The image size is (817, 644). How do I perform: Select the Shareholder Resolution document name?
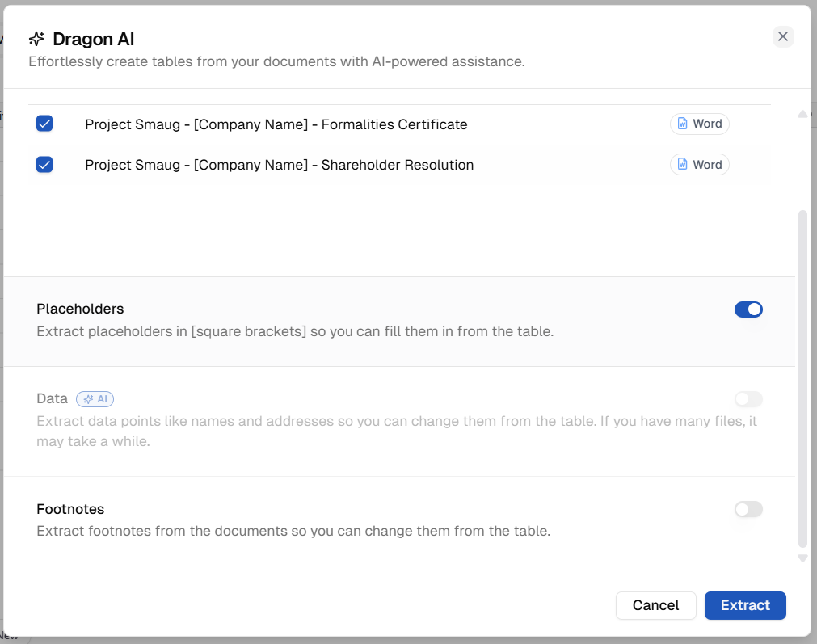(280, 165)
